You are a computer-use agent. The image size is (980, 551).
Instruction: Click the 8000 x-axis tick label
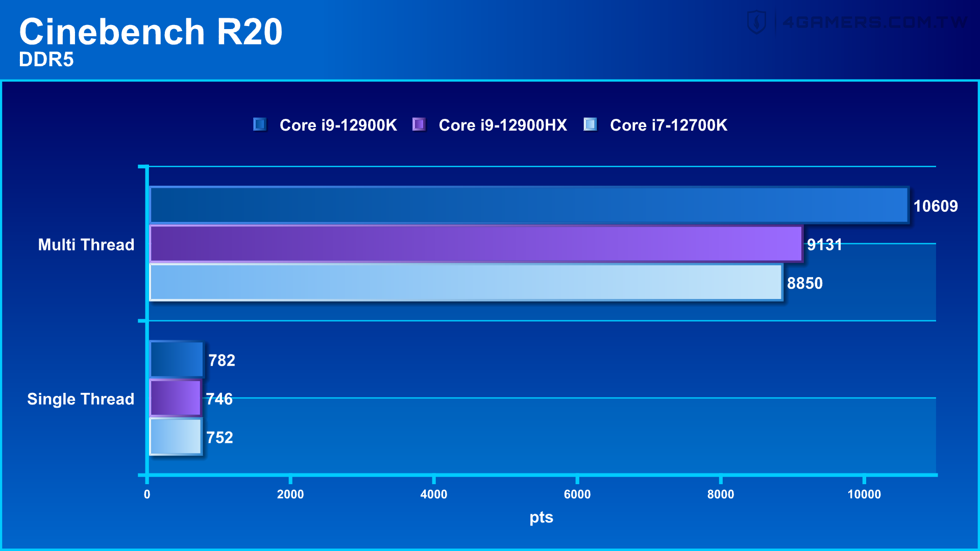point(721,494)
